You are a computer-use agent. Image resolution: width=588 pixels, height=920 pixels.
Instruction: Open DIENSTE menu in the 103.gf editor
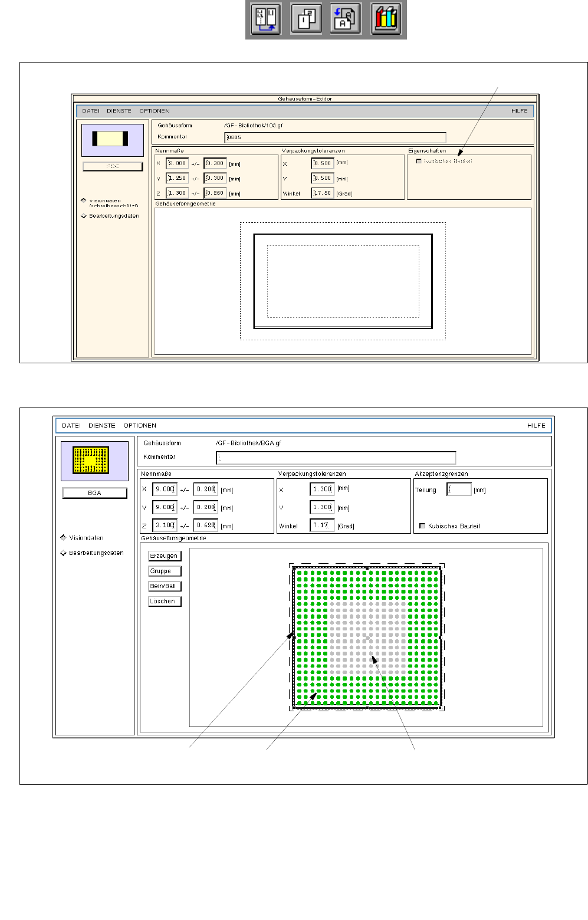coord(119,111)
